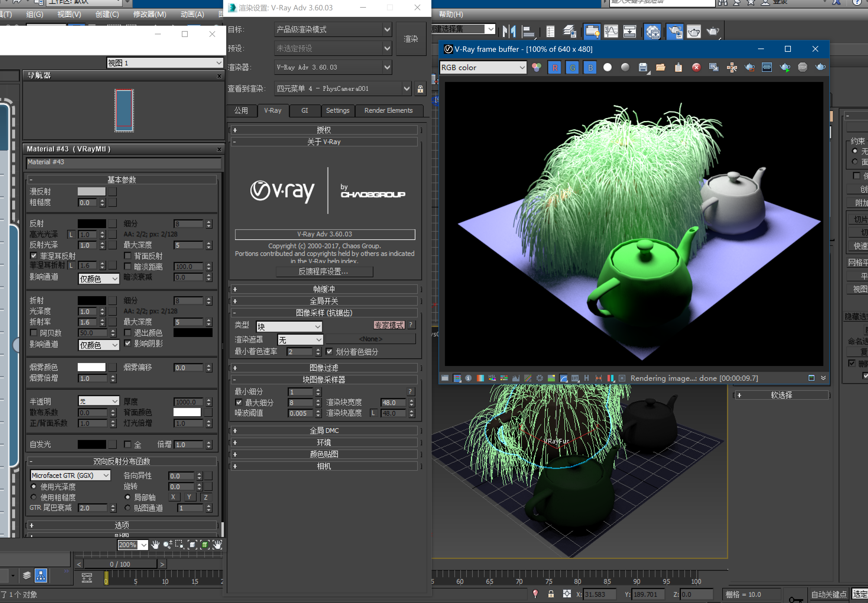The height and width of the screenshot is (603, 868).
Task: Open the 产品级渲染模式 target dropdown
Action: point(333,30)
